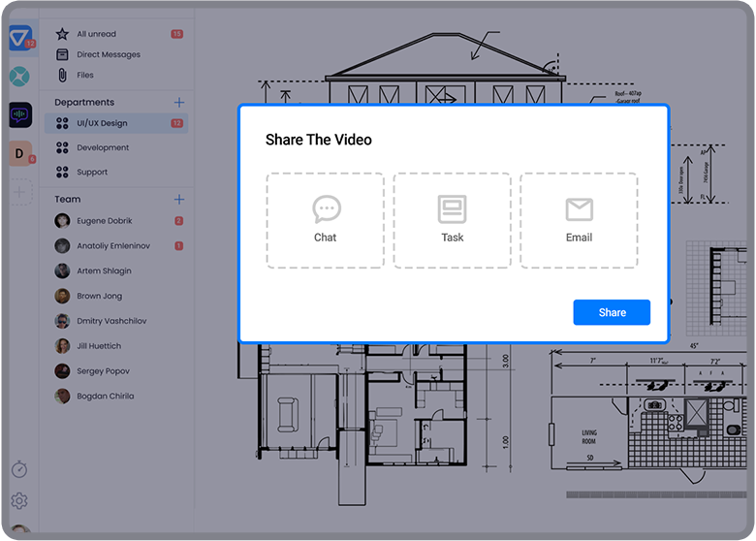
Task: Select the Chat share option
Action: pos(325,220)
